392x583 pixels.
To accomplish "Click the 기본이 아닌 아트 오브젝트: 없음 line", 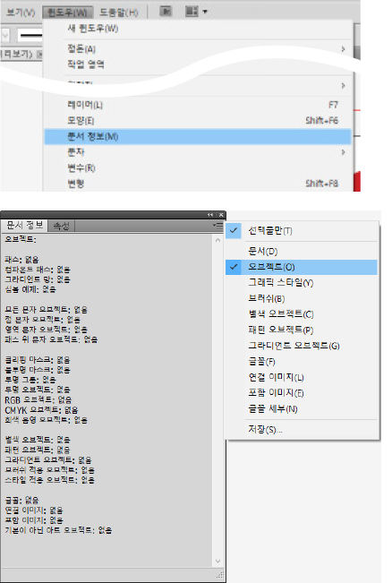I will (x=58, y=530).
